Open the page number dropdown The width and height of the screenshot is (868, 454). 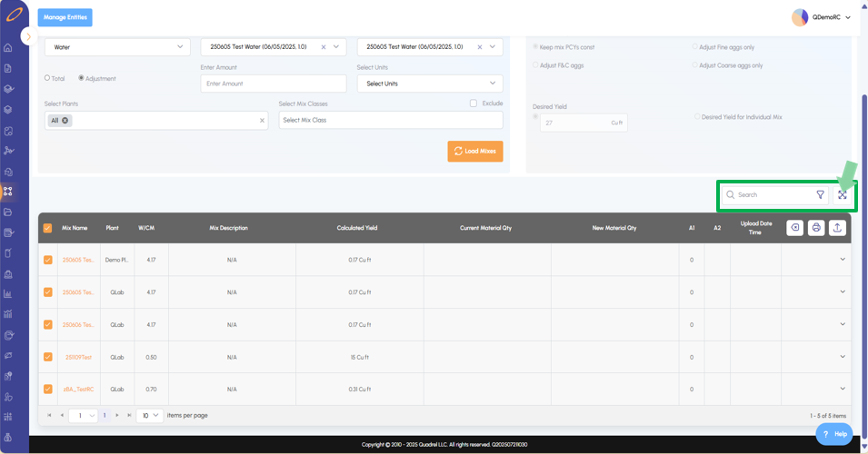pos(83,415)
